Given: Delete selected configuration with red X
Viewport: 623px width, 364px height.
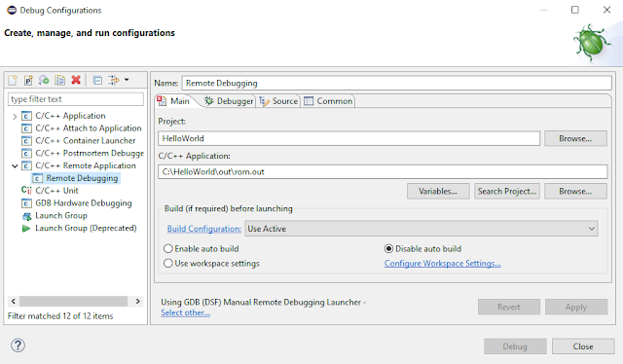Looking at the screenshot, I should click(x=76, y=80).
